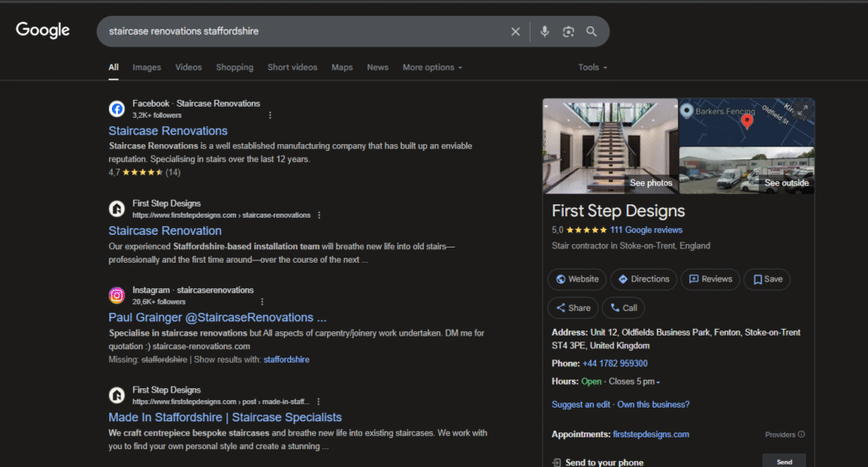Open the Tools dropdown
The image size is (868, 467).
tap(593, 67)
